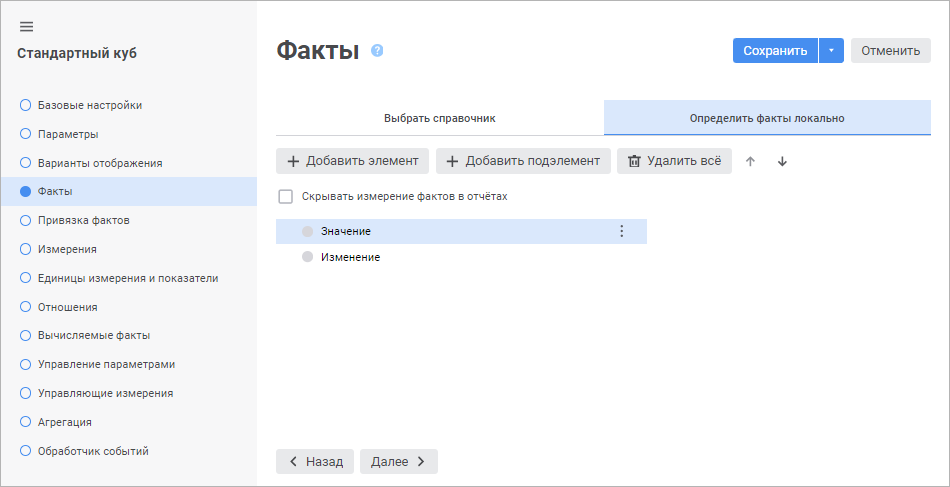The height and width of the screenshot is (487, 950).
Task: Select the Измерения step radio
Action: [26, 249]
